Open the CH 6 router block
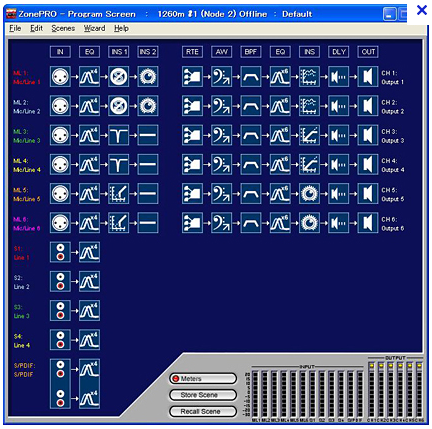432x429 pixels. point(192,223)
